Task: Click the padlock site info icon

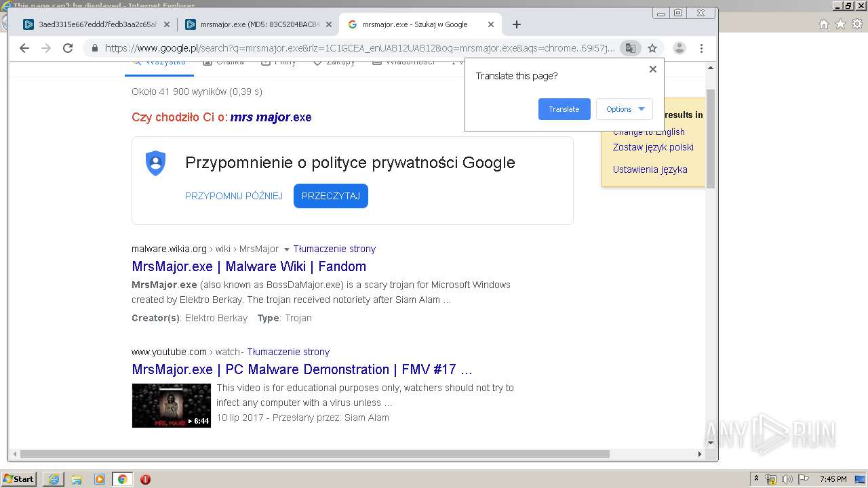Action: point(94,48)
